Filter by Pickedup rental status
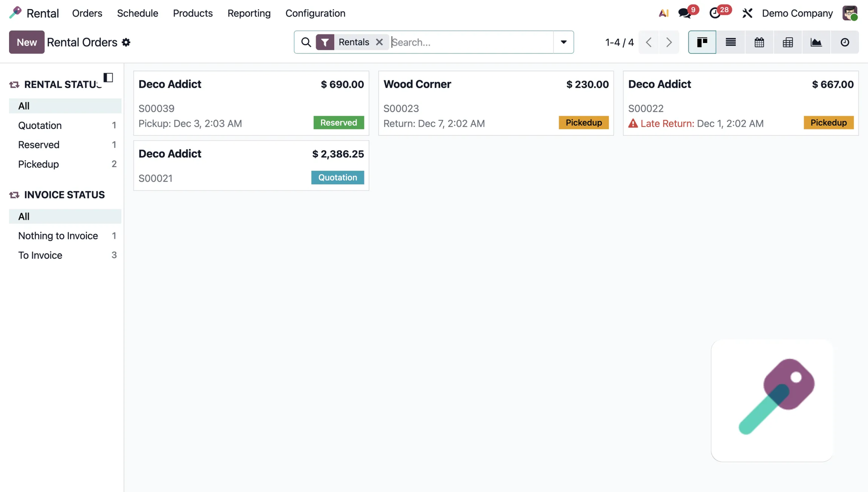The height and width of the screenshot is (492, 868). click(x=65, y=164)
